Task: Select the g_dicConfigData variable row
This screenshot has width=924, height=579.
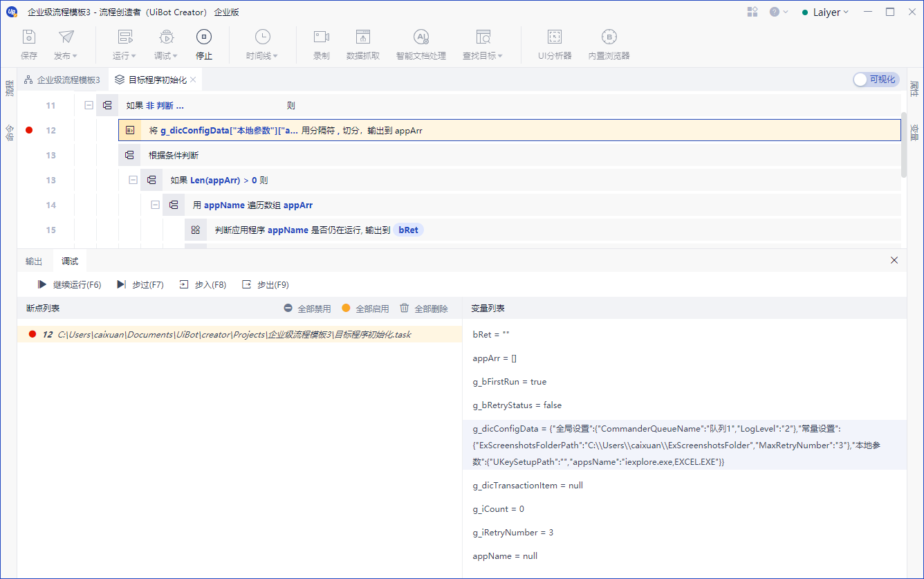Action: (685, 445)
